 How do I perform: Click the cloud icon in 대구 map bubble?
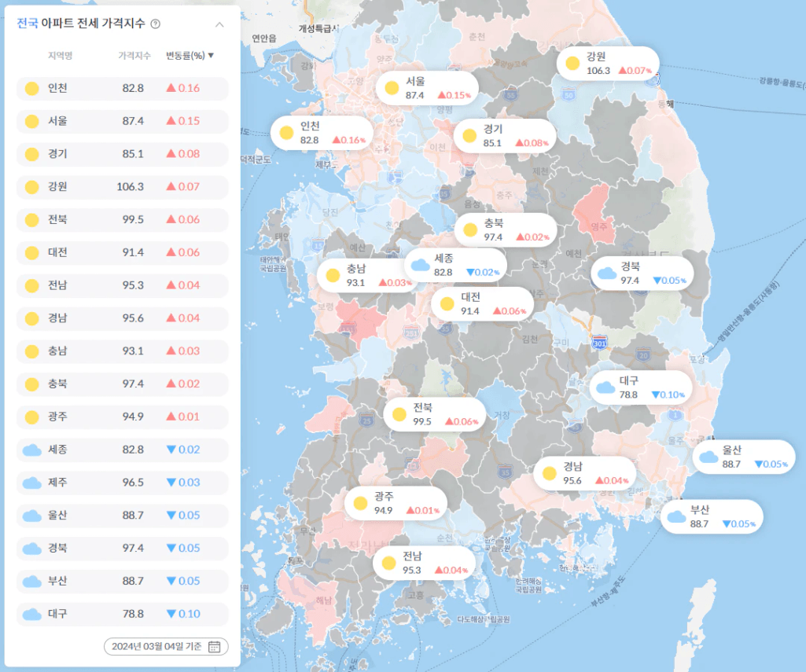[x=605, y=387]
